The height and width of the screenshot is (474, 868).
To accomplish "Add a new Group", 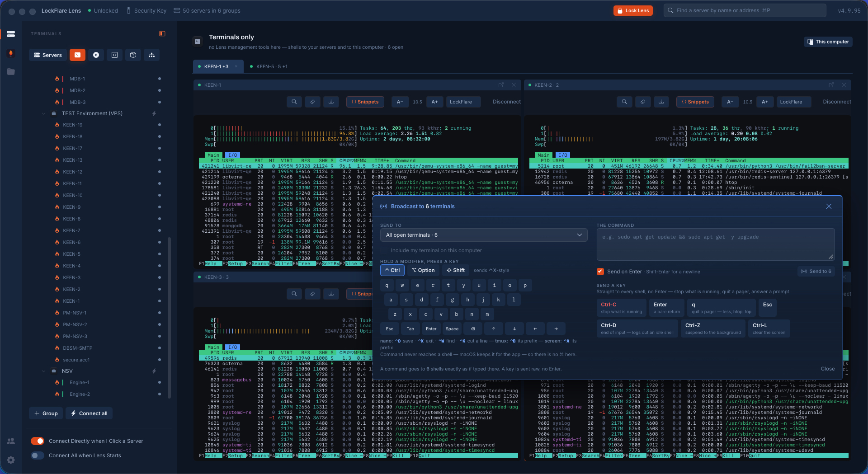I will pos(46,413).
